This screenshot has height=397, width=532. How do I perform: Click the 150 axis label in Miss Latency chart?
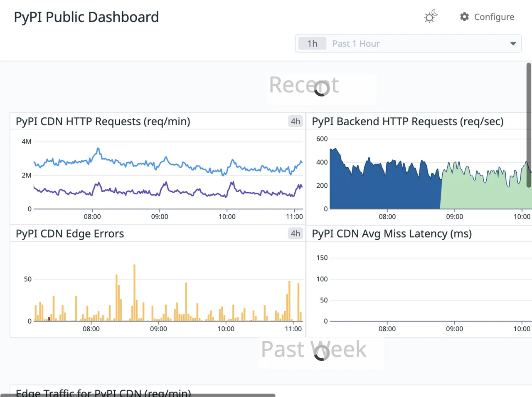pyautogui.click(x=322, y=258)
